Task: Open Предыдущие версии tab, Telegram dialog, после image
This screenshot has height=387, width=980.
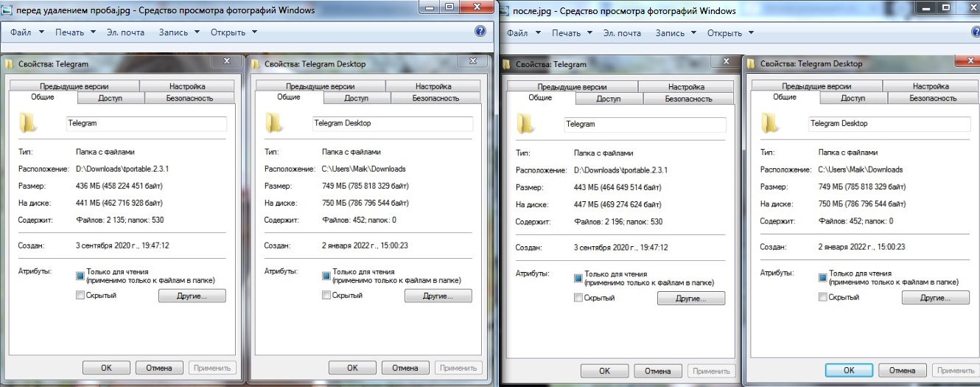Action: pyautogui.click(x=573, y=87)
